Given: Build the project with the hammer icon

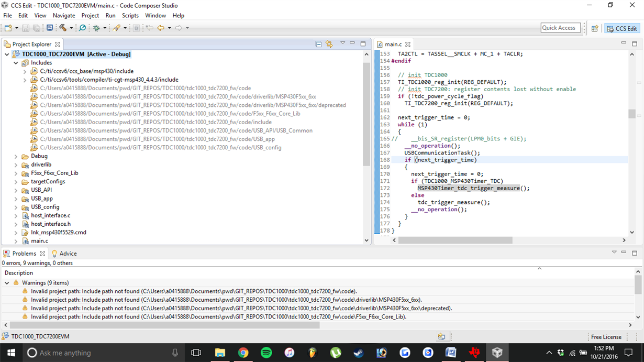Looking at the screenshot, I should click(63, 28).
